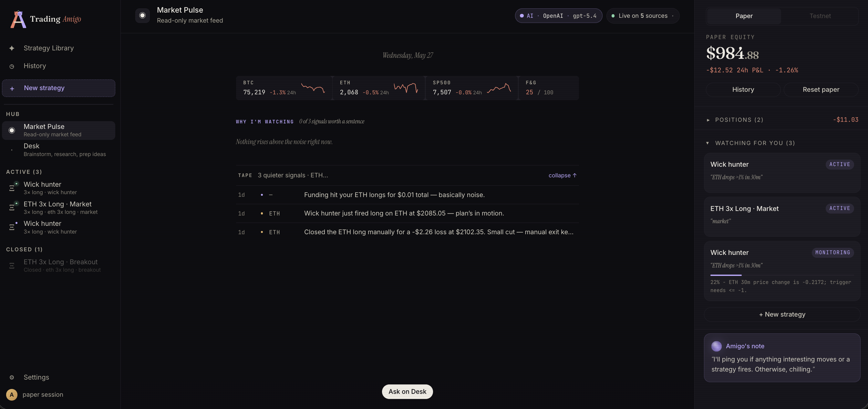
Task: Click the New strategy button in sidebar
Action: pos(59,88)
